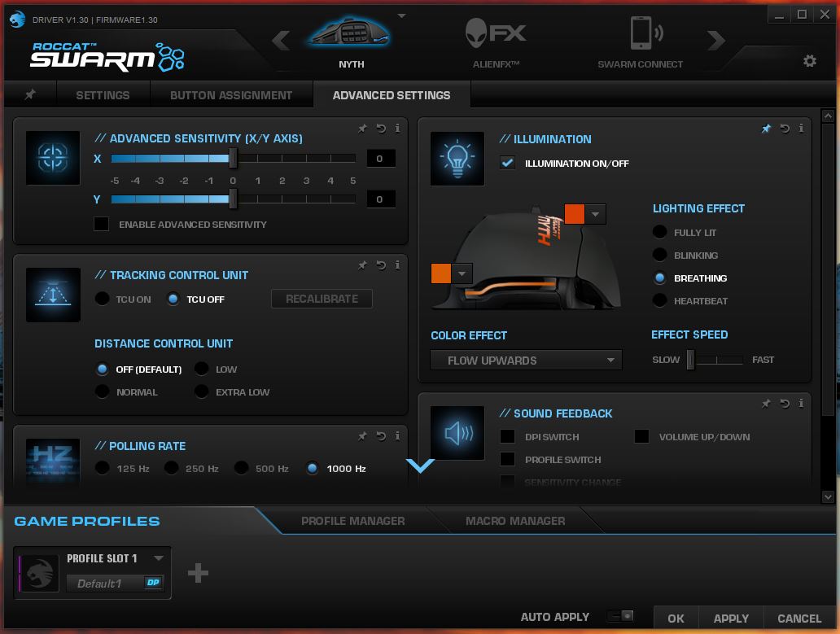Disable Illumination On/Off
Image resolution: width=840 pixels, height=634 pixels.
[x=507, y=163]
